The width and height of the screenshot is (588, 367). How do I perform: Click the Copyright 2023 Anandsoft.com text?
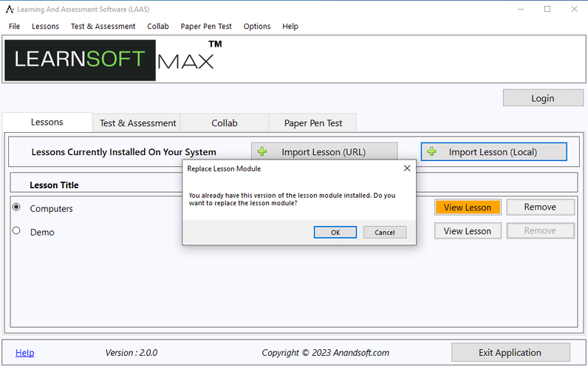(326, 353)
